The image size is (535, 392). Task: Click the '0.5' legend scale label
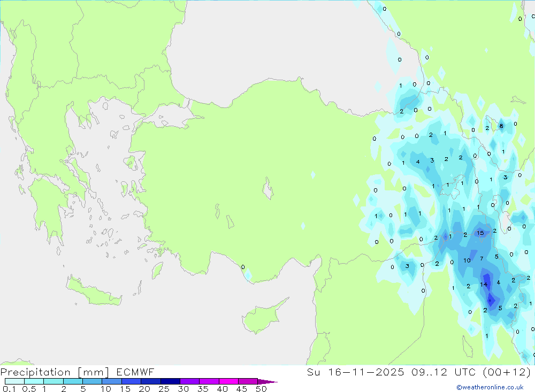coord(29,389)
